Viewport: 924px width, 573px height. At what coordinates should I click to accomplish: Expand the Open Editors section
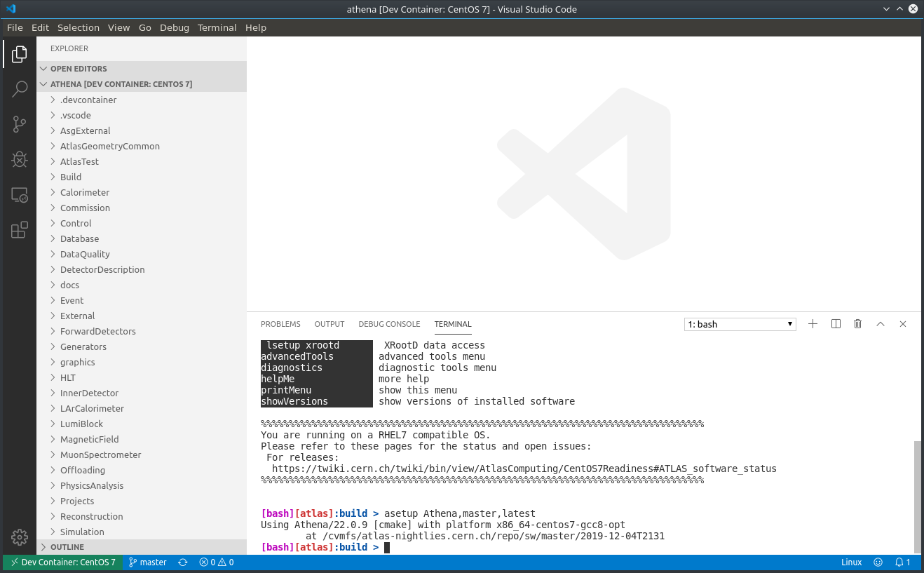tap(142, 69)
